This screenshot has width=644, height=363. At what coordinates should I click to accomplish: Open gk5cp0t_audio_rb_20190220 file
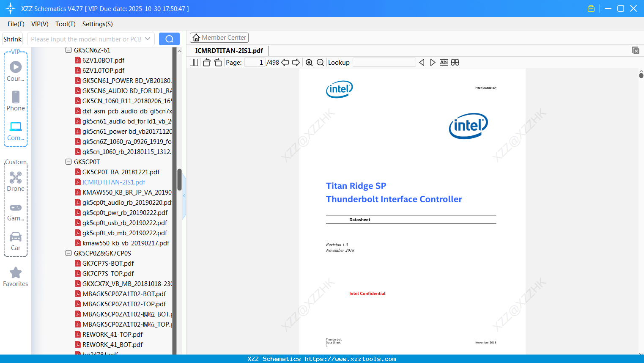point(127,203)
